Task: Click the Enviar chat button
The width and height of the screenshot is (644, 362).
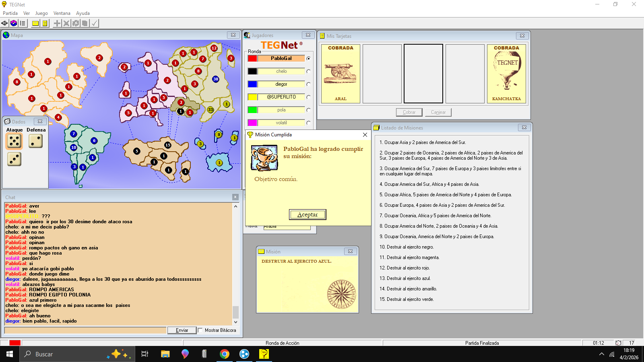Action: 182,330
